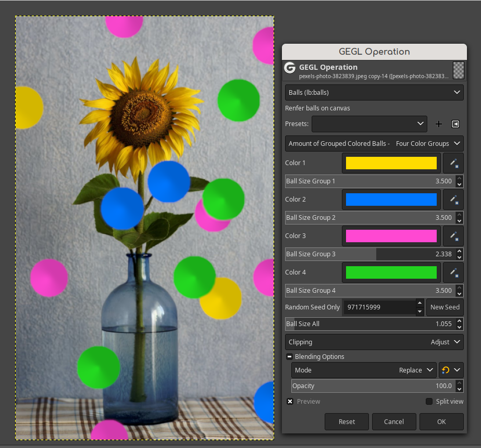Viewport: 481px width, 448px height.
Task: Click the New Seed button
Action: tap(445, 307)
